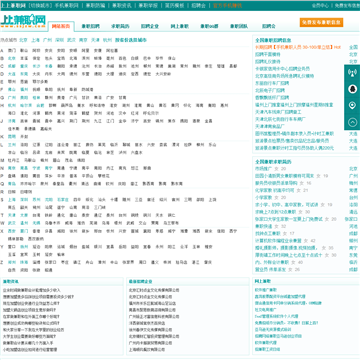Viewport: 360px width, 360px height.
Task: Click the orange 免费发布兼职信息 button
Action: [x=321, y=22]
